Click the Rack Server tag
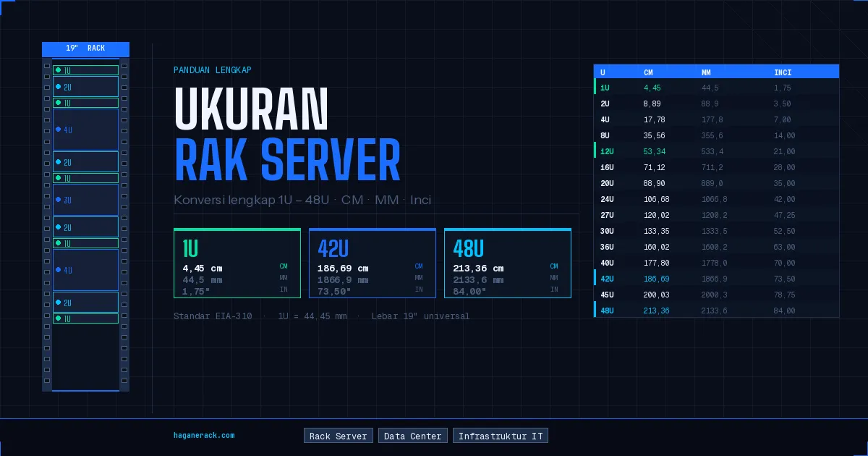Viewport: 868px width, 456px height. pyautogui.click(x=339, y=436)
